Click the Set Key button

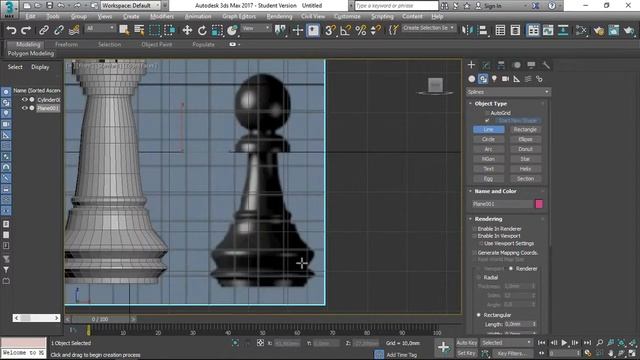(x=467, y=353)
